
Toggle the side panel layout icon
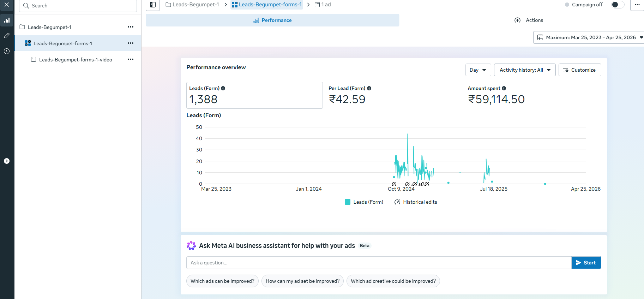pos(153,5)
